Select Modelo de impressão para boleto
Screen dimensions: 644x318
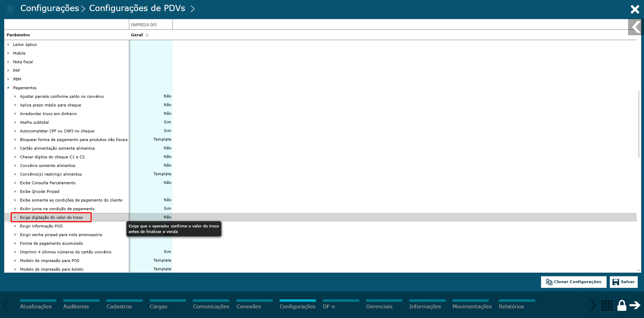pyautogui.click(x=52, y=269)
